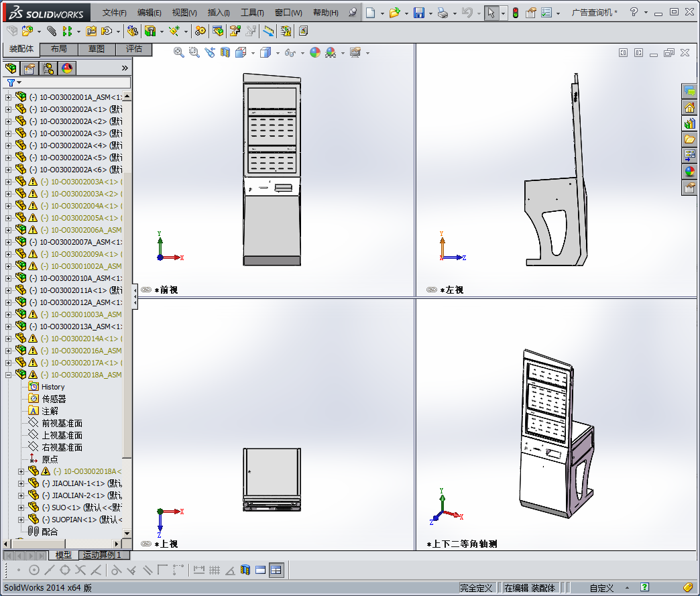This screenshot has width=700, height=596.
Task: Open the 工具(T) menu
Action: point(252,13)
